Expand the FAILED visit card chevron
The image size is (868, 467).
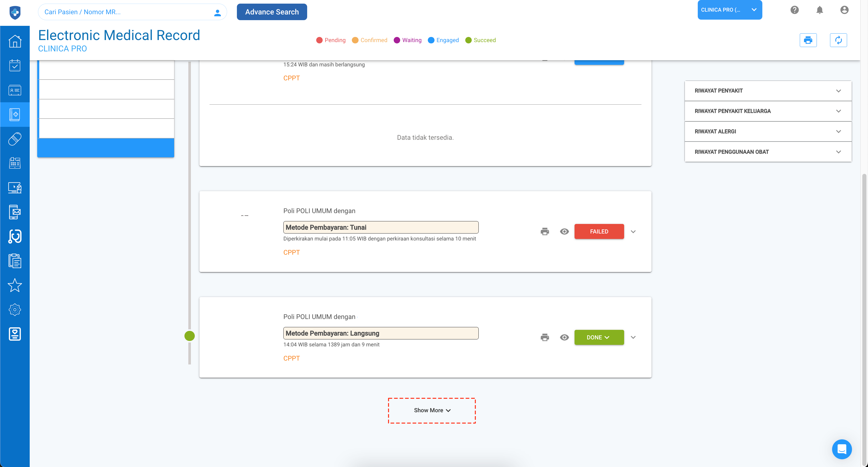coord(633,231)
